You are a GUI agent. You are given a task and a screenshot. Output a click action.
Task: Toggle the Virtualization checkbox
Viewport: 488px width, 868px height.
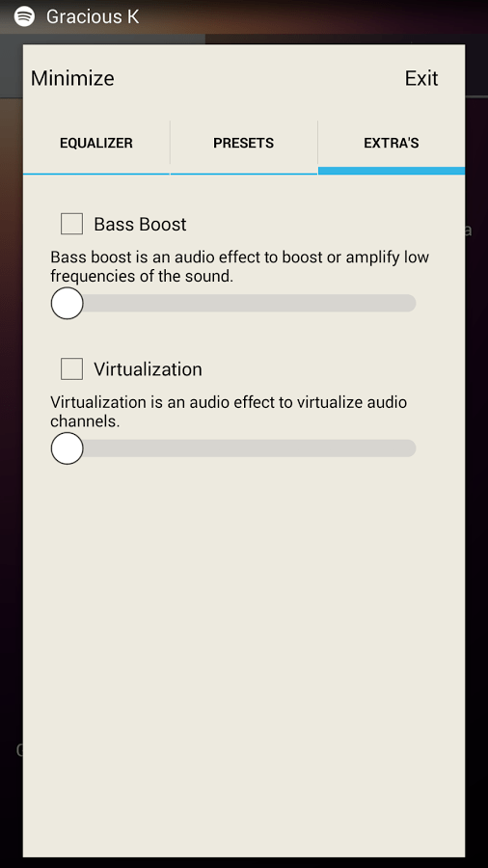(72, 369)
